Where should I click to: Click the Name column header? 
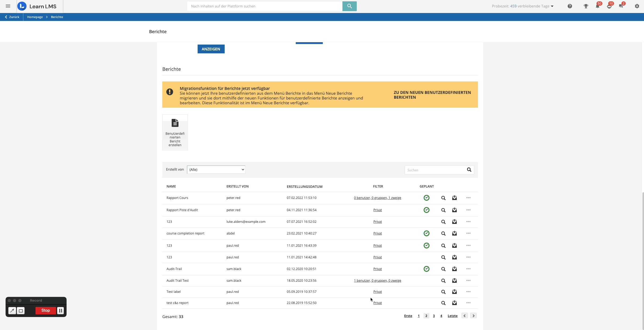point(171,186)
